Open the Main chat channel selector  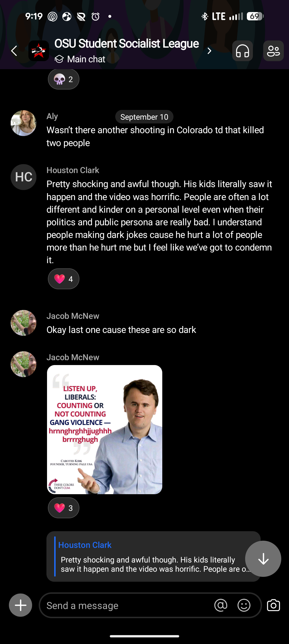point(80,59)
